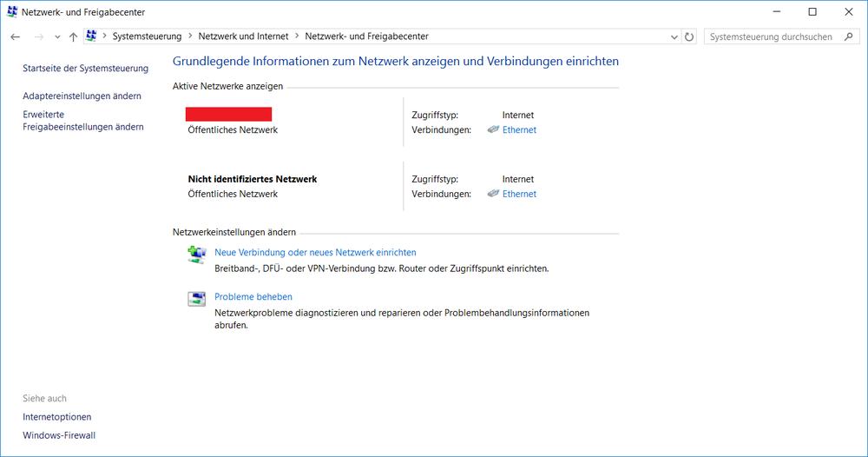Click 'Ethernet' link of 'Nicht identifiziertes Netzwerk'
Viewport: 868px width, 457px height.
coord(519,194)
